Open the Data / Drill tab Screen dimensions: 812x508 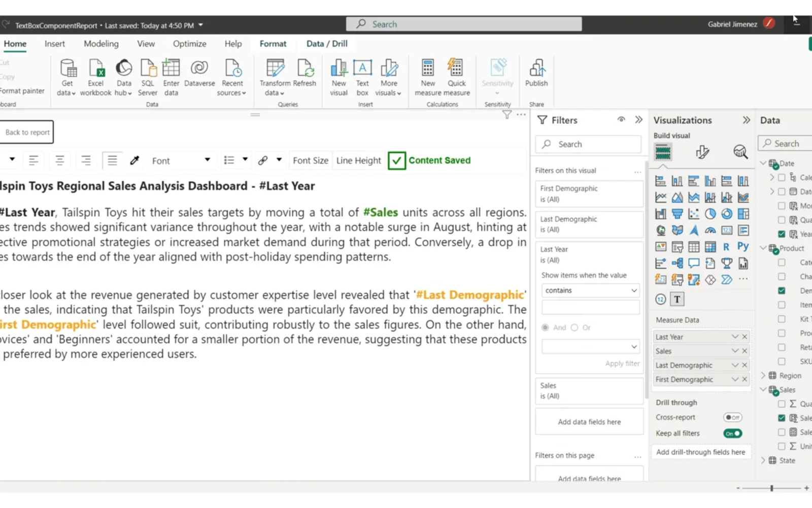pos(327,44)
